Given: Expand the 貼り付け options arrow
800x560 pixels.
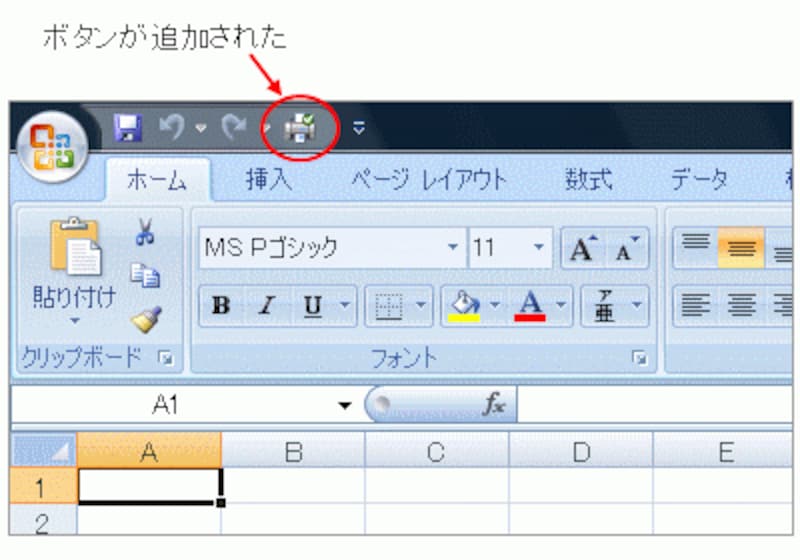Looking at the screenshot, I should 75,321.
